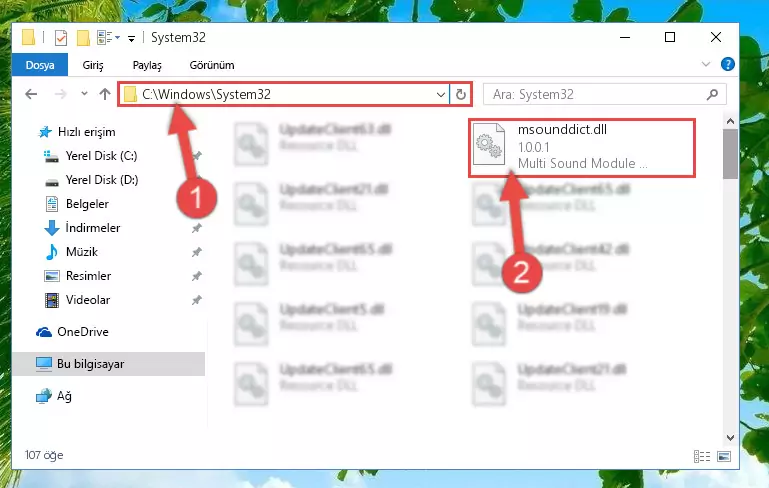Switch to the Giriş ribbon tab
The width and height of the screenshot is (769, 488).
93,65
